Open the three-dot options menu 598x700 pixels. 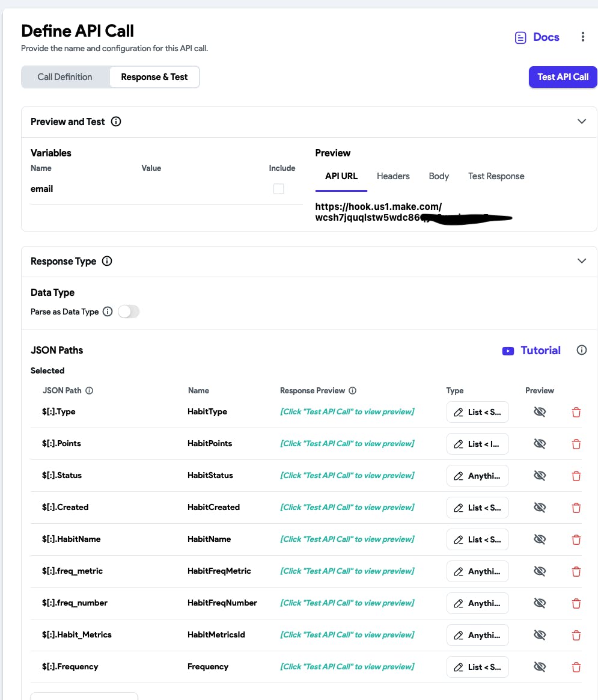(582, 37)
